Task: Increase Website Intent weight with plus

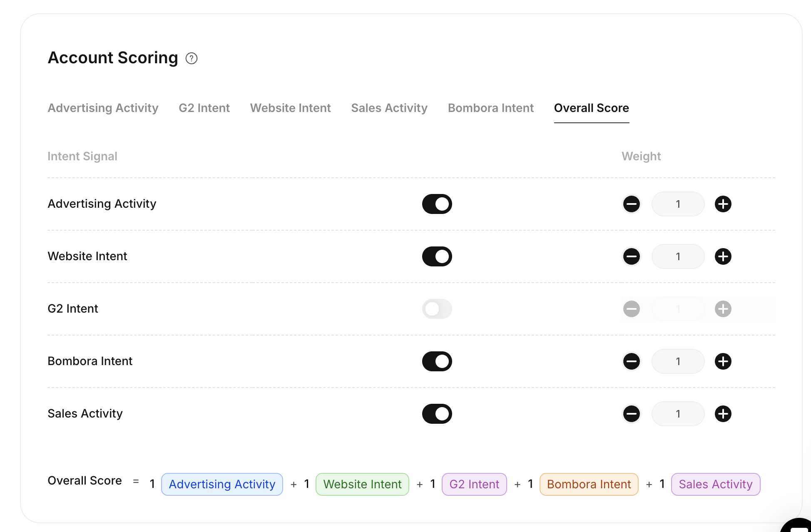Action: (723, 256)
